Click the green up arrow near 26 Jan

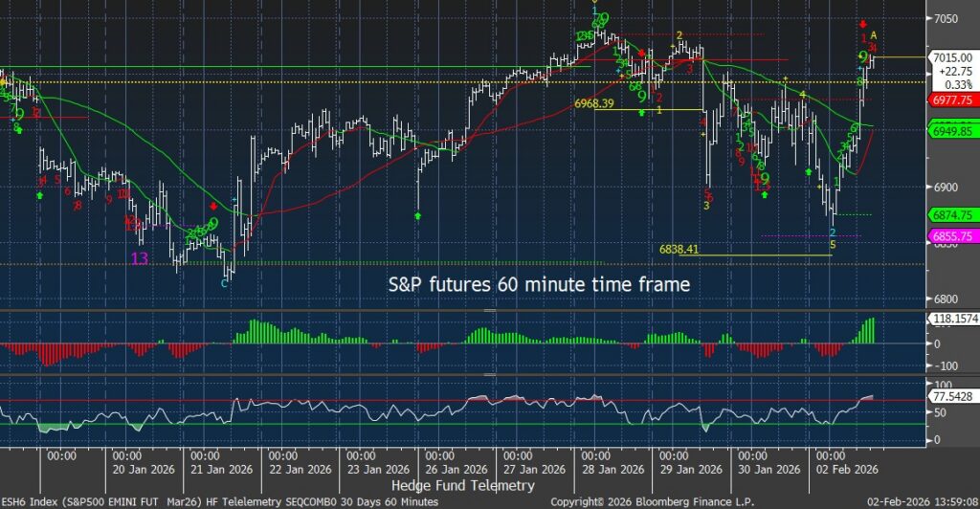click(x=418, y=217)
